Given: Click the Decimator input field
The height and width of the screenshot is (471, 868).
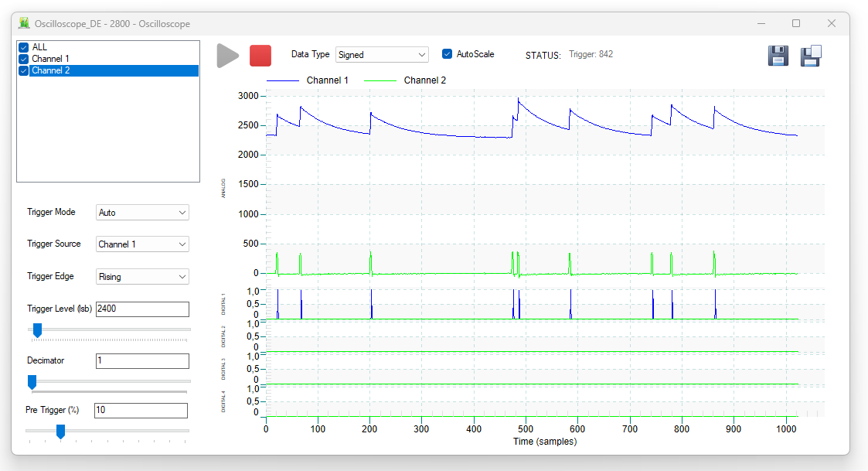Looking at the screenshot, I should coord(142,360).
